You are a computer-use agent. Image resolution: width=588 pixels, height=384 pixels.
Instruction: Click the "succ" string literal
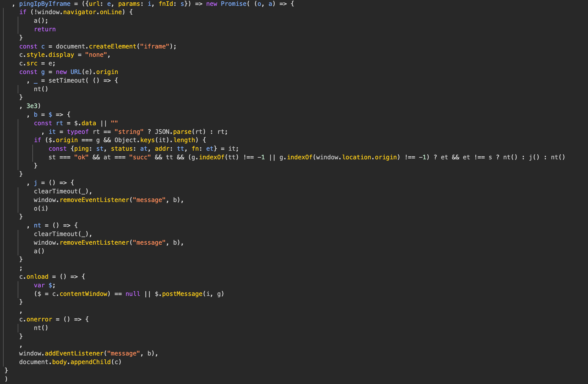tap(140, 157)
